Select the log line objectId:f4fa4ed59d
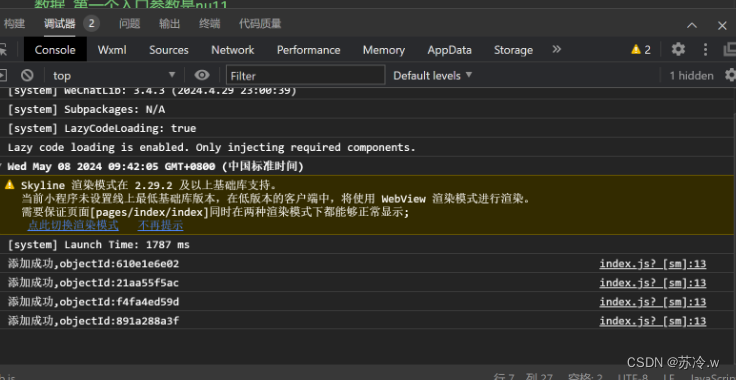 tap(93, 302)
